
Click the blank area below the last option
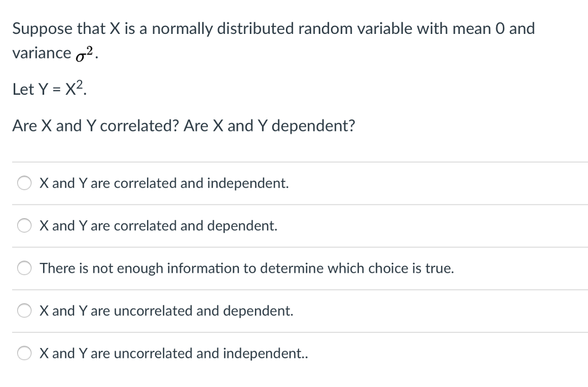tap(294, 376)
